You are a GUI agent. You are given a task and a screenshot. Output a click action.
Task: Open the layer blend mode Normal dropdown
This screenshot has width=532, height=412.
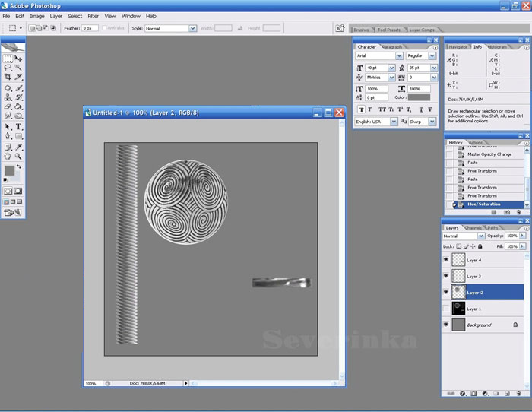click(481, 236)
